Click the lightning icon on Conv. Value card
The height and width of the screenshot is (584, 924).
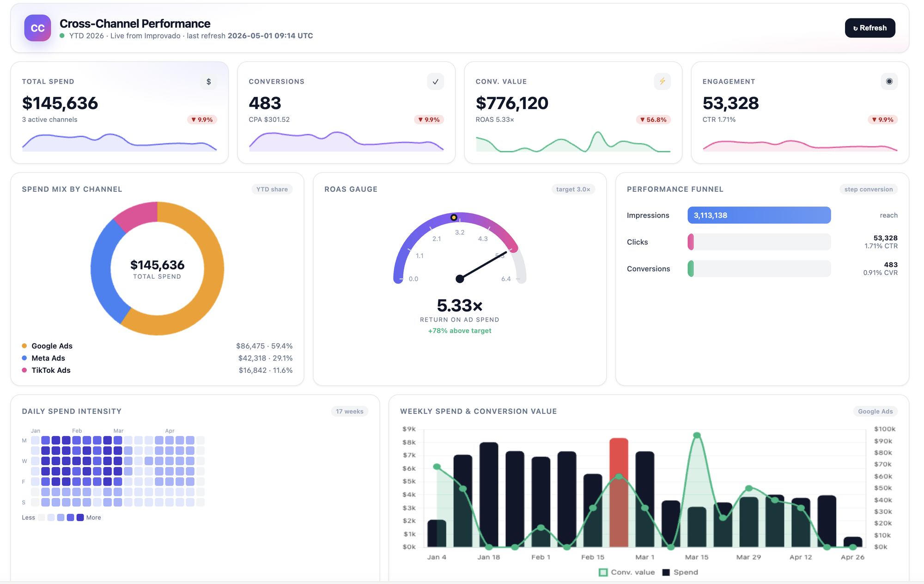(662, 81)
